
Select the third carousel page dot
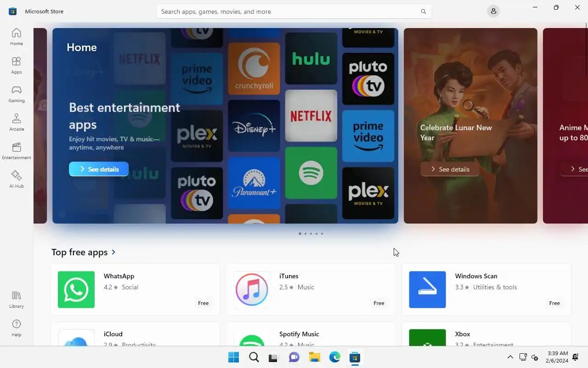[311, 234]
